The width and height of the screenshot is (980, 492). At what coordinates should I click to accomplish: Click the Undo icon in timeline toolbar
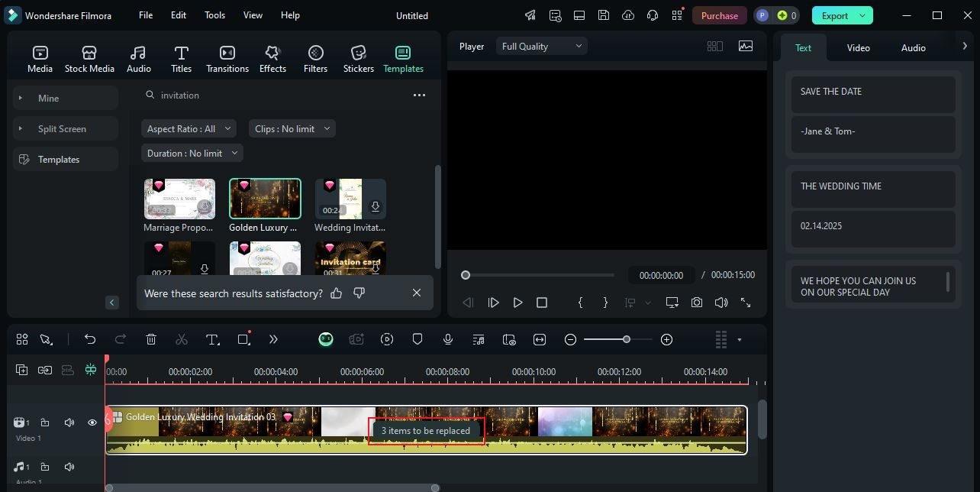[x=90, y=339]
